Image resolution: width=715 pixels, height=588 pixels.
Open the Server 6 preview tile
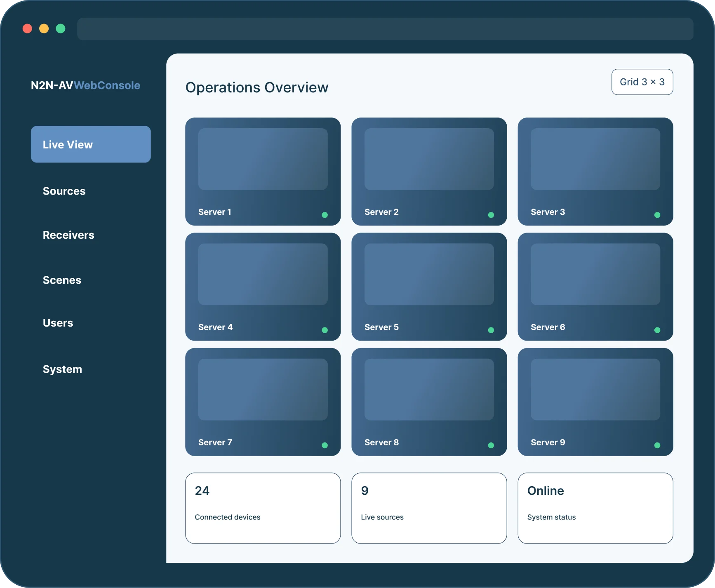point(595,287)
